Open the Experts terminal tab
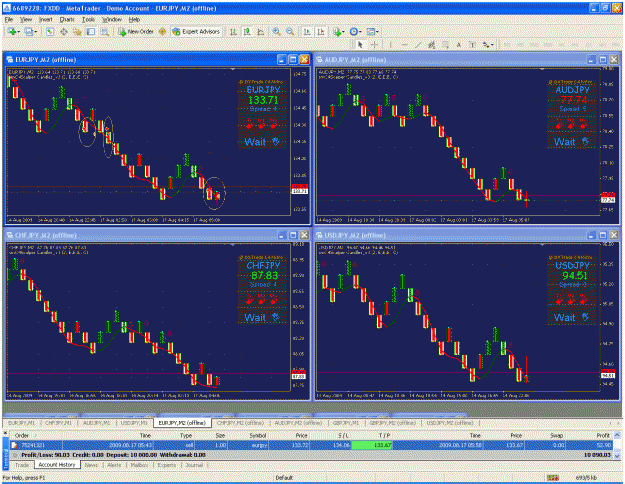 pyautogui.click(x=167, y=465)
